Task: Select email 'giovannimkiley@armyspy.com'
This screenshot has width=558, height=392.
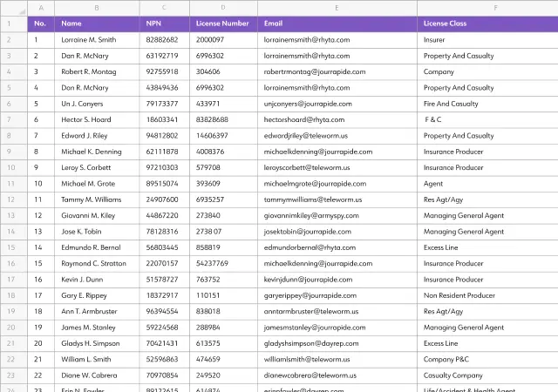Action: pyautogui.click(x=337, y=215)
